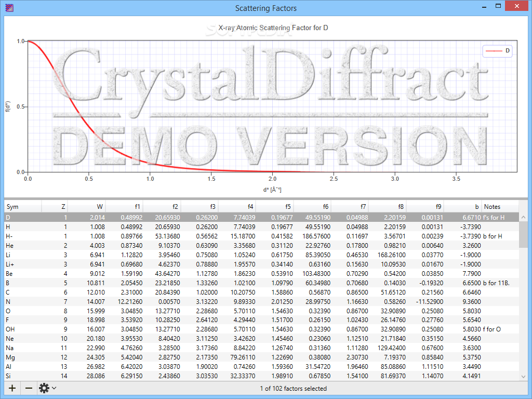Sort table by b column header

pyautogui.click(x=463, y=207)
